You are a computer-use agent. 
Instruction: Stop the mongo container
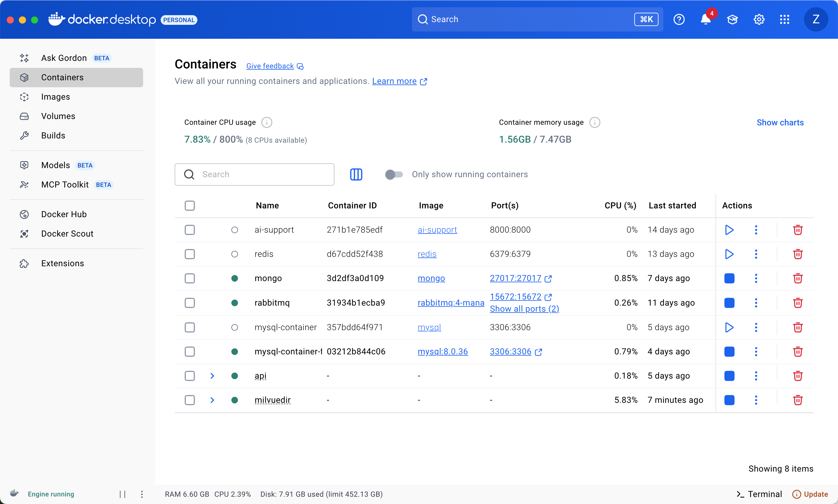[729, 278]
